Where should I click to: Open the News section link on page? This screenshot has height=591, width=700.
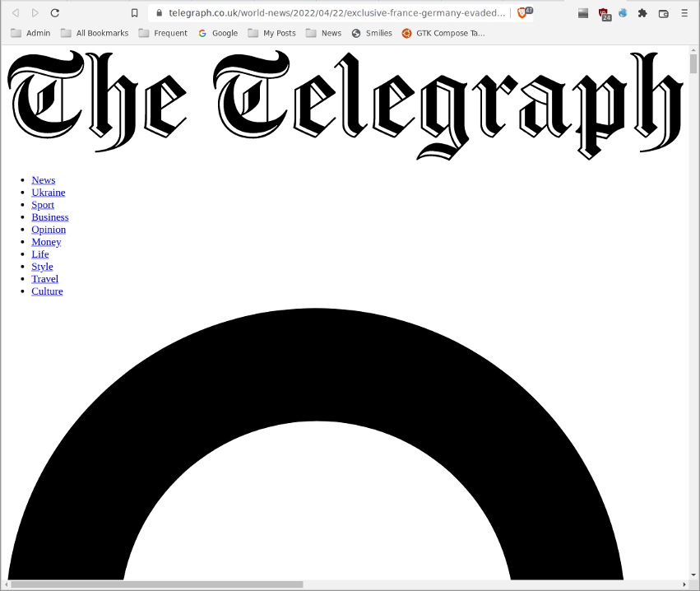tap(44, 180)
